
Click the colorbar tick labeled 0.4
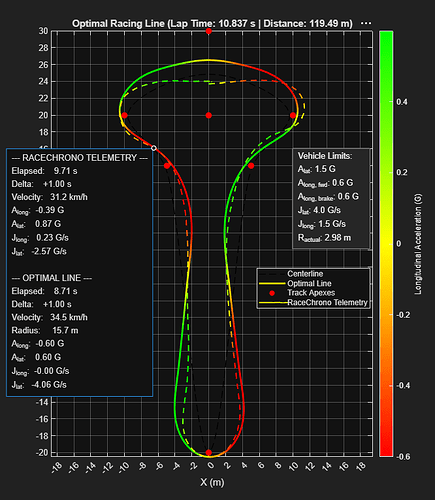402,102
